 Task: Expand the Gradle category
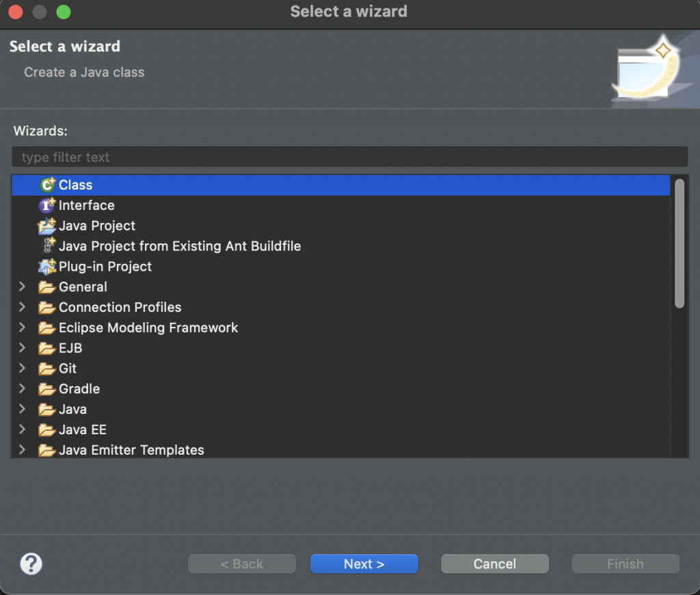coord(22,388)
